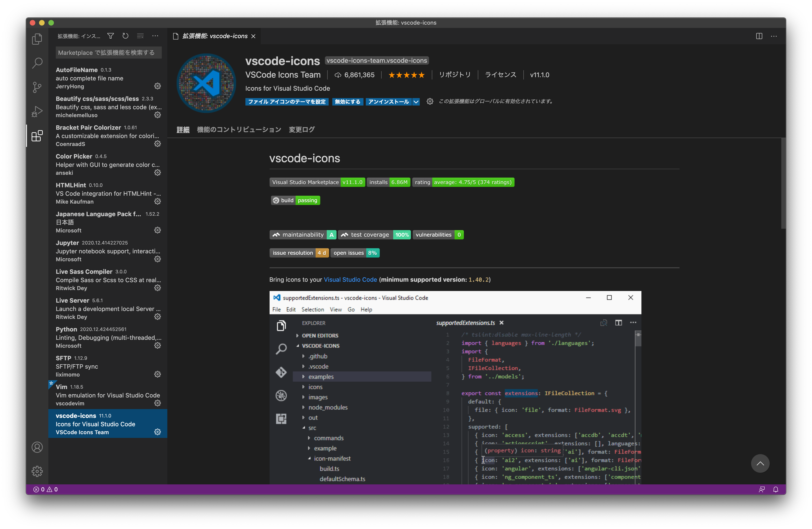Select Japanese Language Pack extension
Screen dimensions: 812x529
108,222
